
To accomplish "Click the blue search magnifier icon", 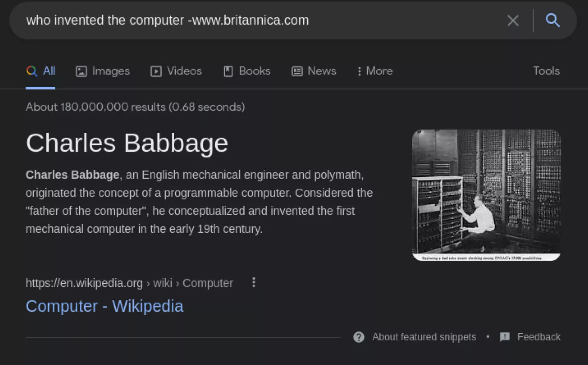I will [x=552, y=20].
